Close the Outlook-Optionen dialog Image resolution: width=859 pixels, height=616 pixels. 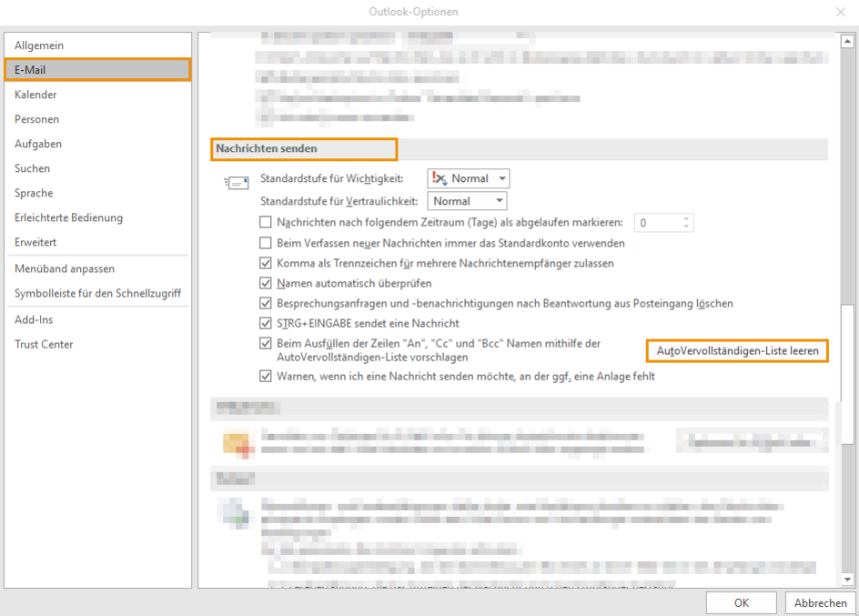[841, 12]
